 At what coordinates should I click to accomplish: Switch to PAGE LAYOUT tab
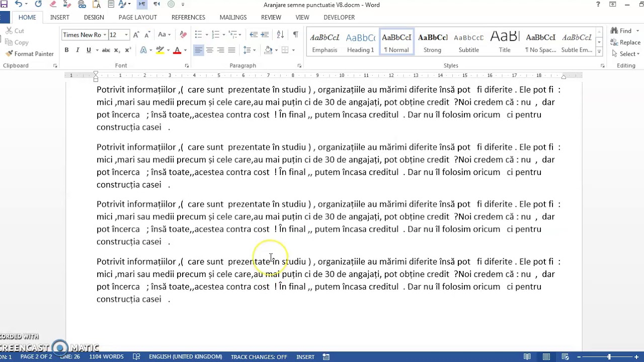pyautogui.click(x=138, y=17)
